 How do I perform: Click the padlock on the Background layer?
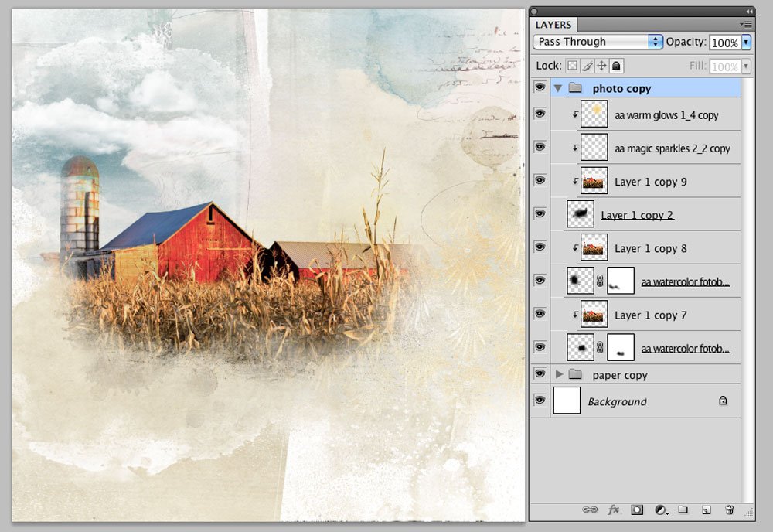click(x=723, y=401)
